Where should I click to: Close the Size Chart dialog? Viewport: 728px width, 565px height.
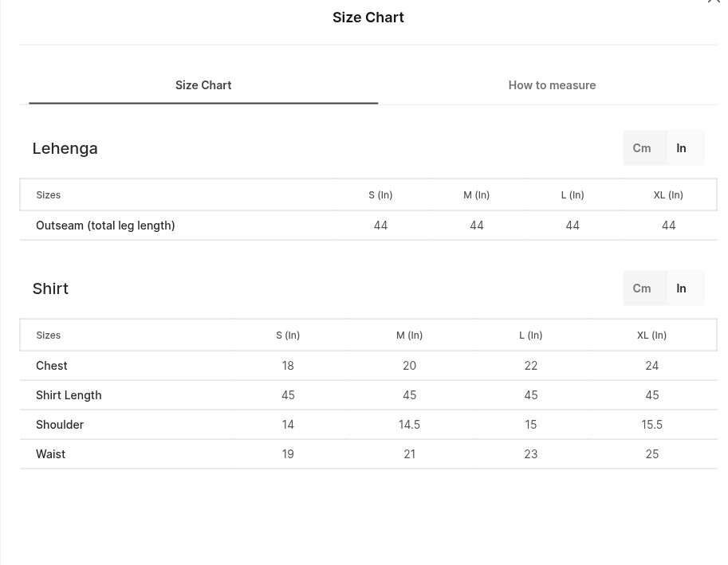tap(714, 2)
